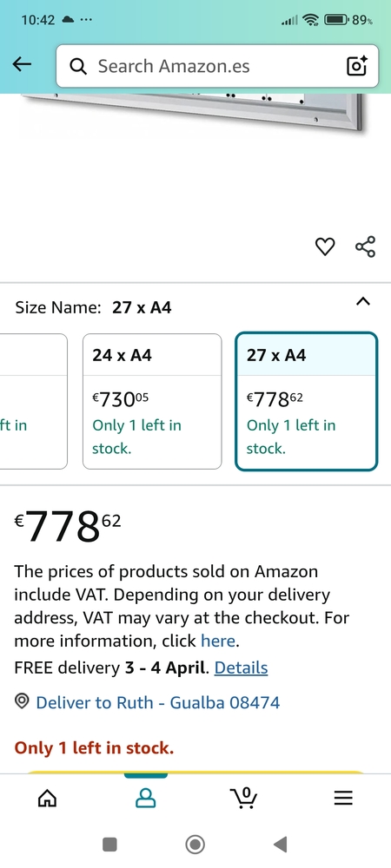Open delivery Details link
The width and height of the screenshot is (391, 868).
point(241,667)
